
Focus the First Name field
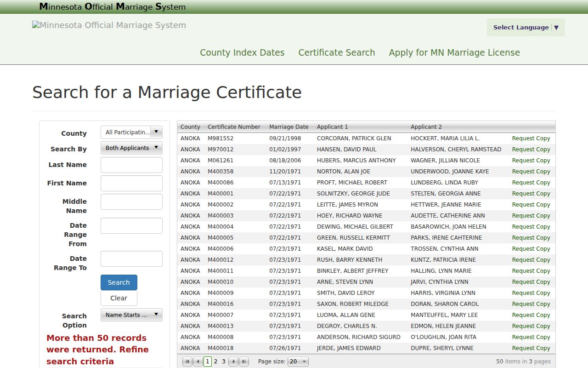(131, 183)
